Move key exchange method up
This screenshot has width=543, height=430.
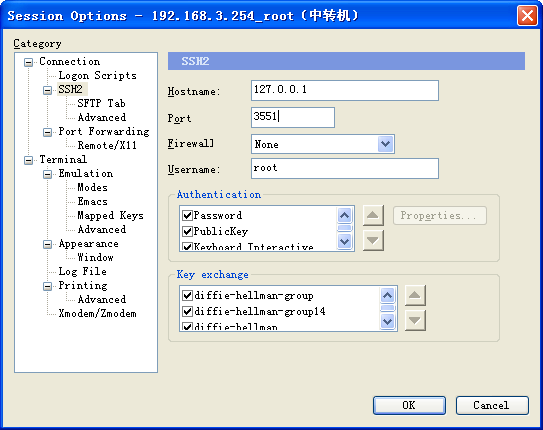click(x=415, y=295)
